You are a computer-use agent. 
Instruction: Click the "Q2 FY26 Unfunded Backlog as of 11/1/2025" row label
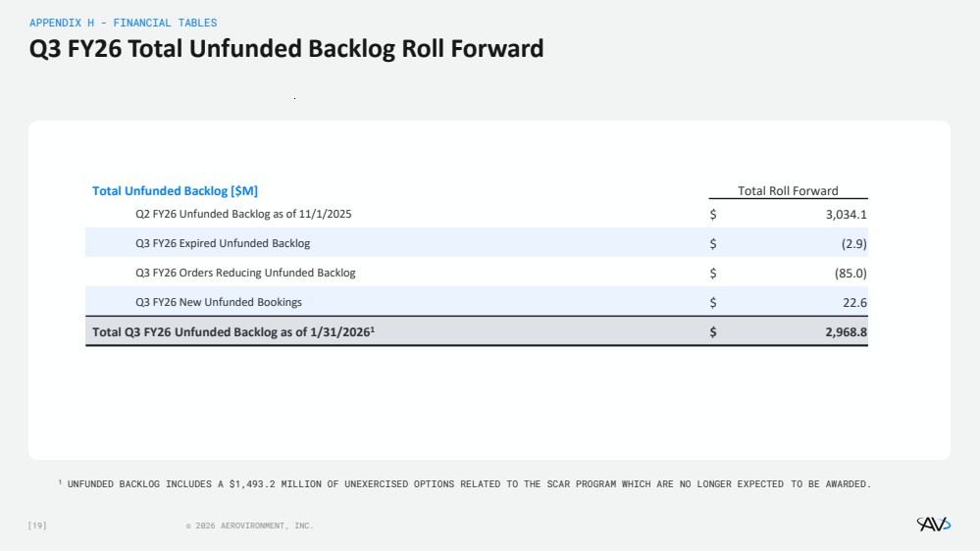[x=243, y=214]
